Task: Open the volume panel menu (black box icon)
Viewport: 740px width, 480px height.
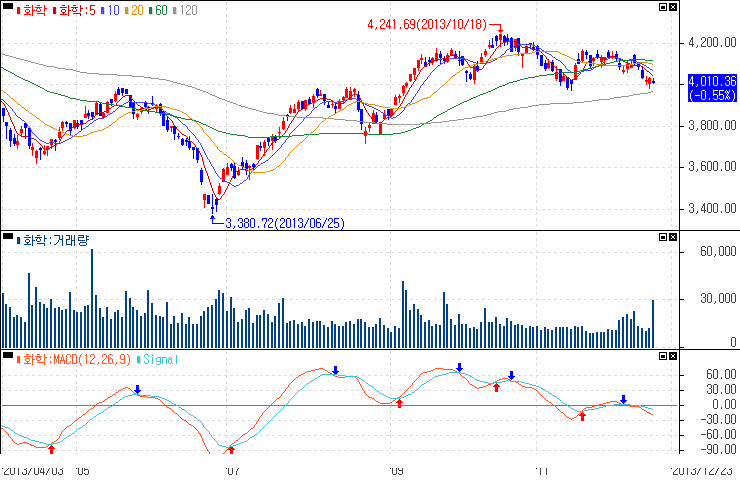Action: 8,239
